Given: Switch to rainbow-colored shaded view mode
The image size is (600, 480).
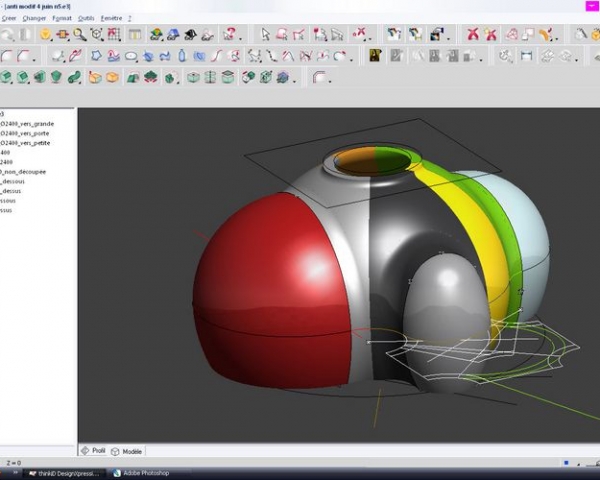Looking at the screenshot, I should 156,34.
